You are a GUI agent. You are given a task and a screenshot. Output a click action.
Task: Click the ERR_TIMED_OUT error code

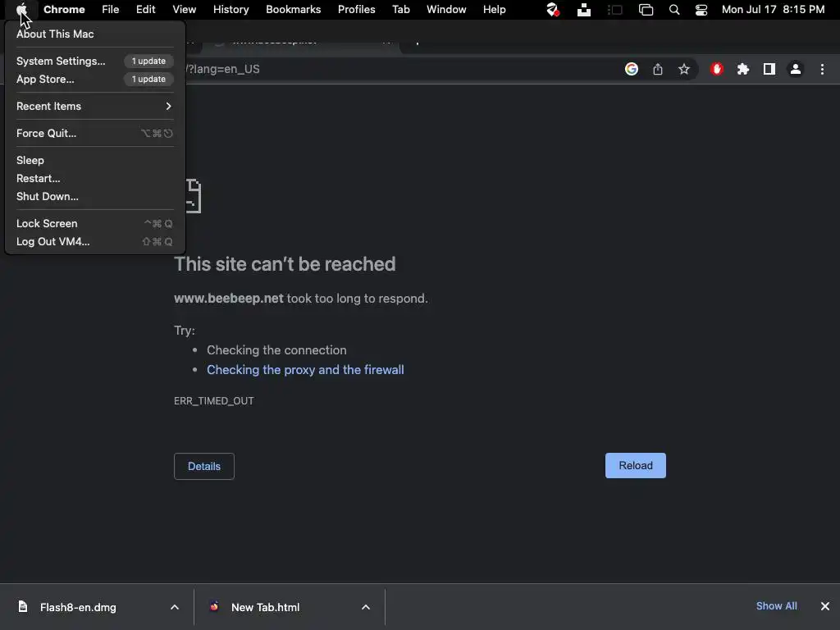pyautogui.click(x=214, y=400)
